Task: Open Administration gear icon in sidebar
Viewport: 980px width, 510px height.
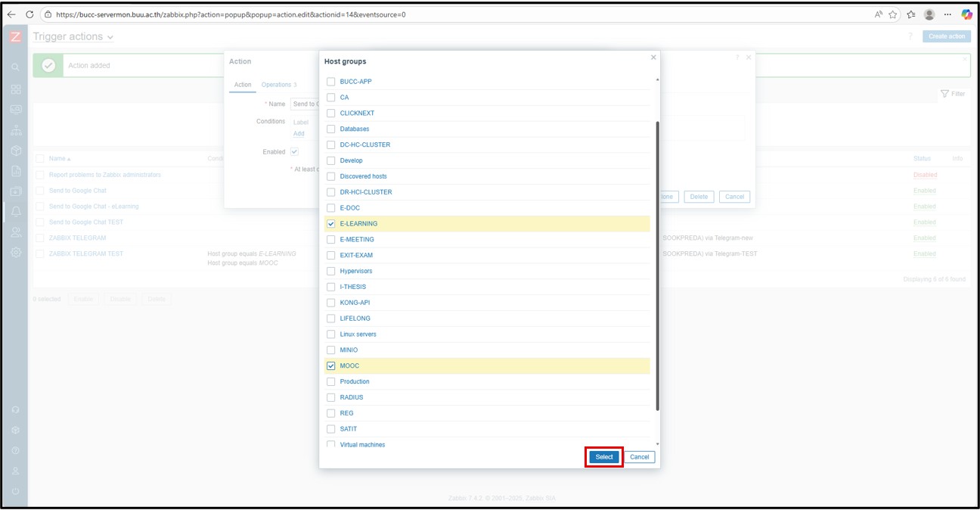Action: tap(16, 252)
